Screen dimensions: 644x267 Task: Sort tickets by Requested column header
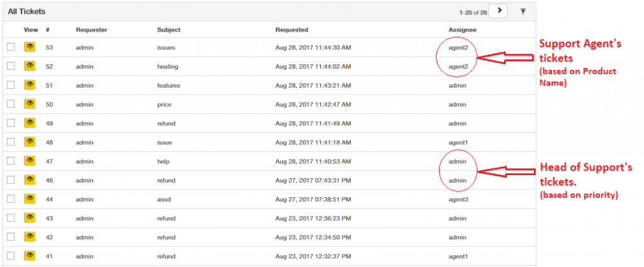[x=292, y=30]
